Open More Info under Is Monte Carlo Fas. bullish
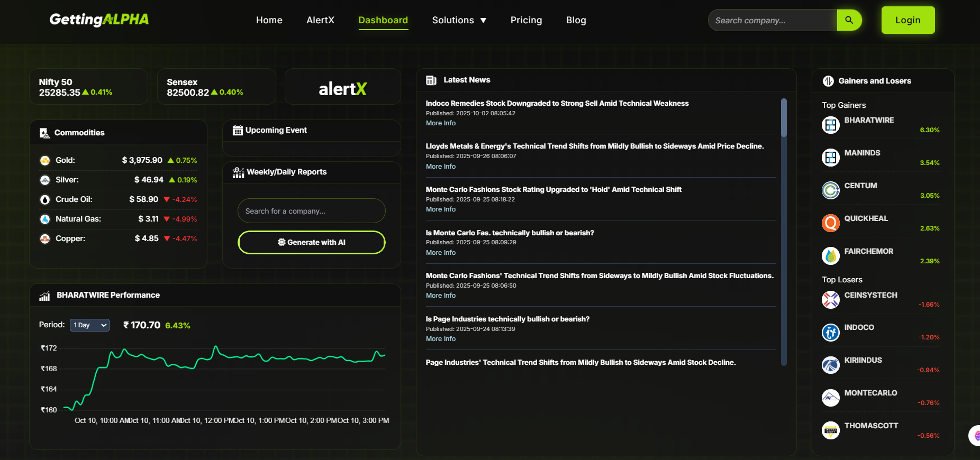This screenshot has width=980, height=460. click(x=441, y=253)
